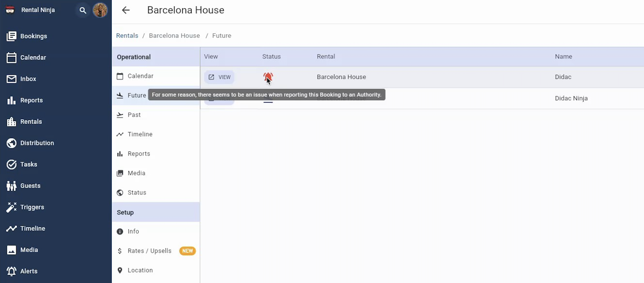
Task: Click the Tasks checkmark icon
Action: pyautogui.click(x=12, y=164)
